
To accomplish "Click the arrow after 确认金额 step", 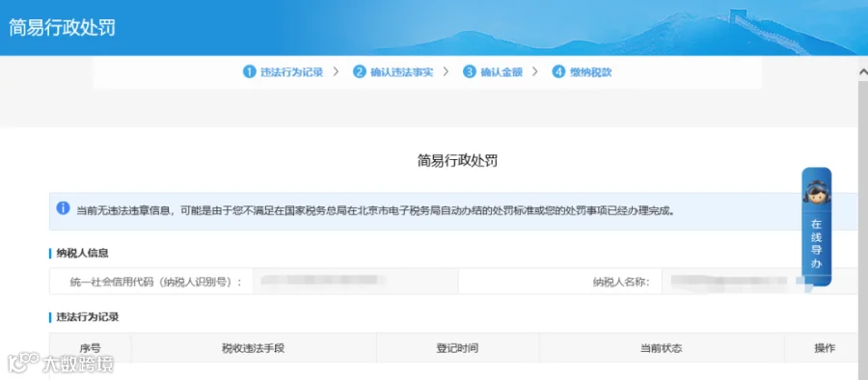I will pyautogui.click(x=534, y=72).
